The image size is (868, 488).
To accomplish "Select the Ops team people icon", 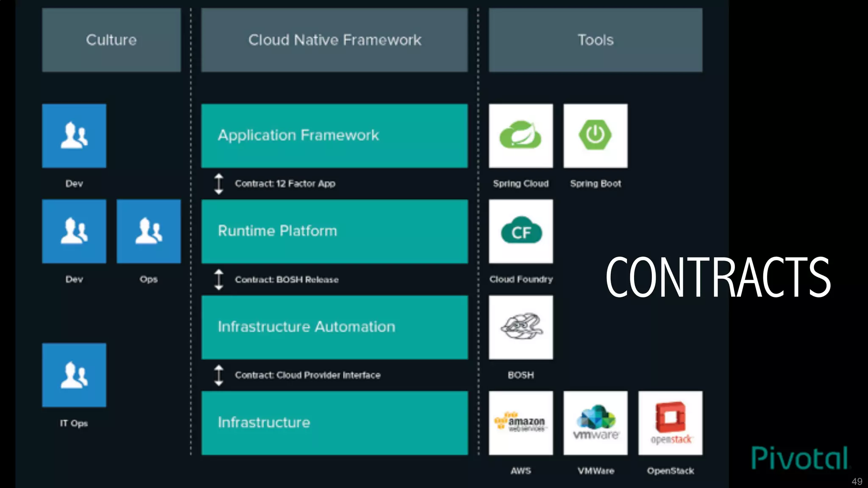I will (x=148, y=231).
